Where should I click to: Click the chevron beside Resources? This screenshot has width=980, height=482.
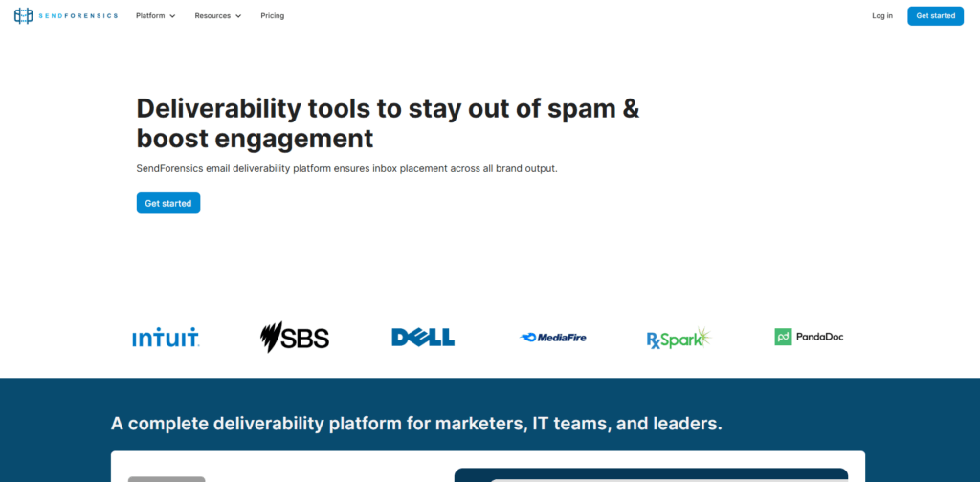point(238,16)
